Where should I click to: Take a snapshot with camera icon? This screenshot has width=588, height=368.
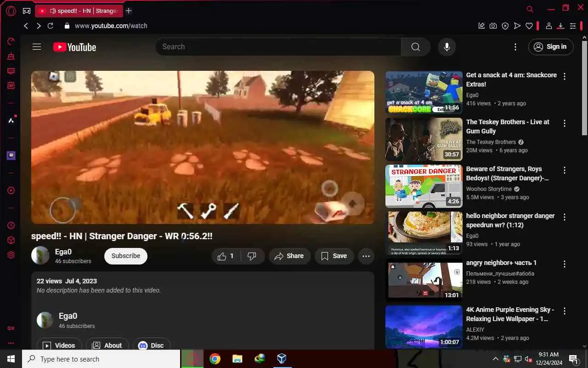click(493, 26)
